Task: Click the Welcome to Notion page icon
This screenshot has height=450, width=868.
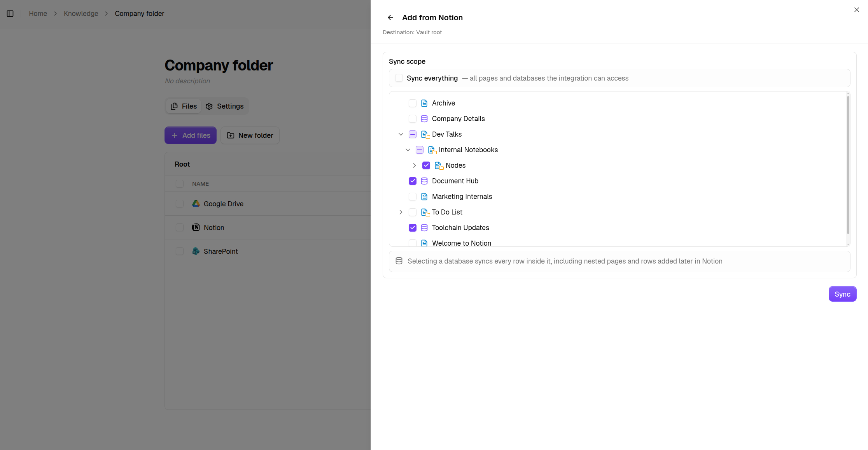Action: pyautogui.click(x=424, y=243)
